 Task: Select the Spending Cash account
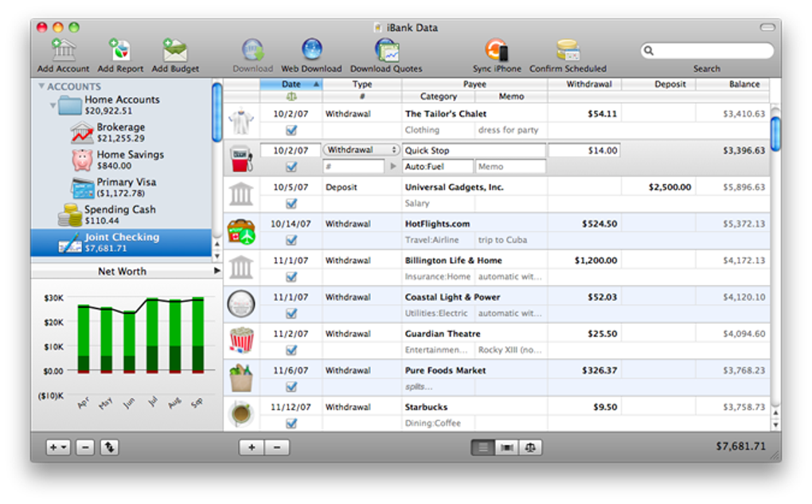pyautogui.click(x=122, y=214)
